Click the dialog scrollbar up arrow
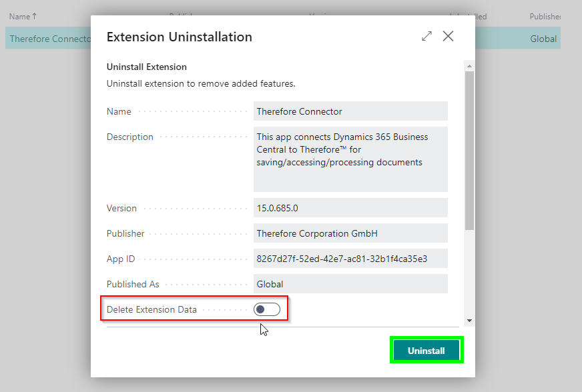582x392 pixels. (x=469, y=66)
